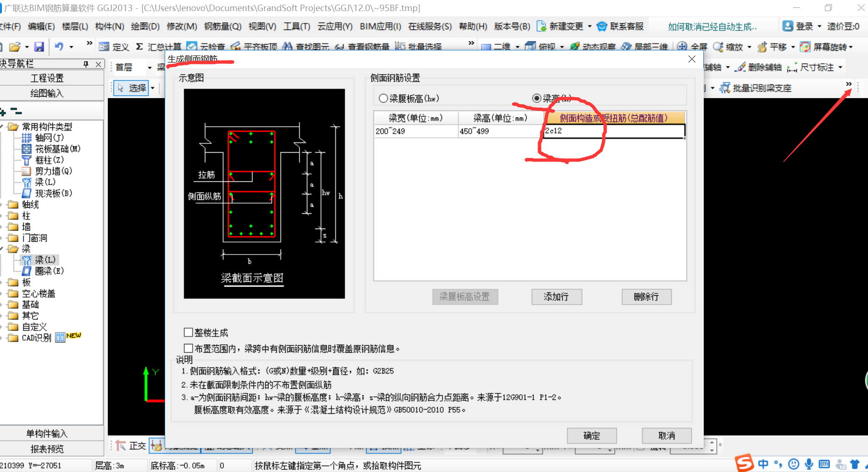868x472 pixels.
Task: Click the 选择 arrow tool button
Action: click(131, 88)
